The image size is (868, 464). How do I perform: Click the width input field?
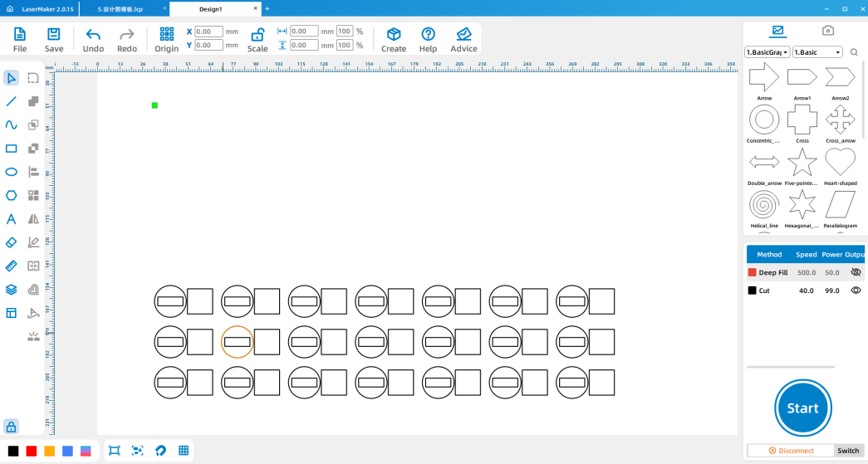(304, 32)
